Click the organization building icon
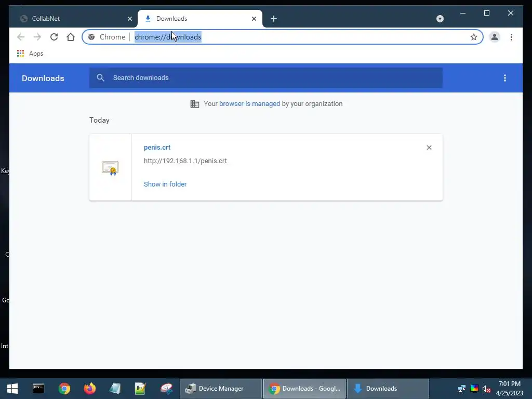 pyautogui.click(x=195, y=104)
